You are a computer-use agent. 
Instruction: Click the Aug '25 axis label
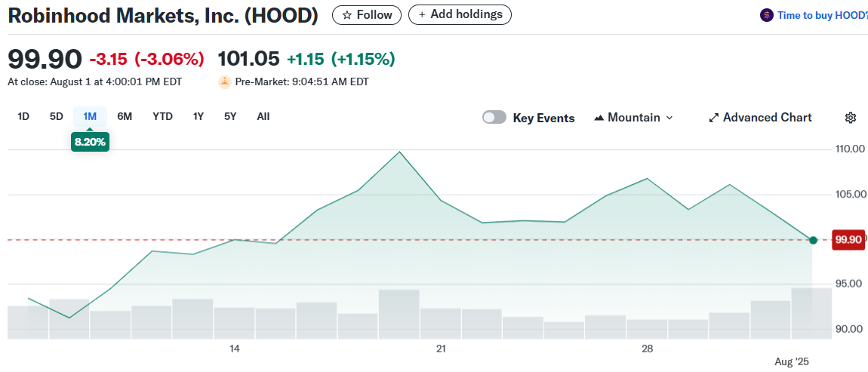pos(791,362)
